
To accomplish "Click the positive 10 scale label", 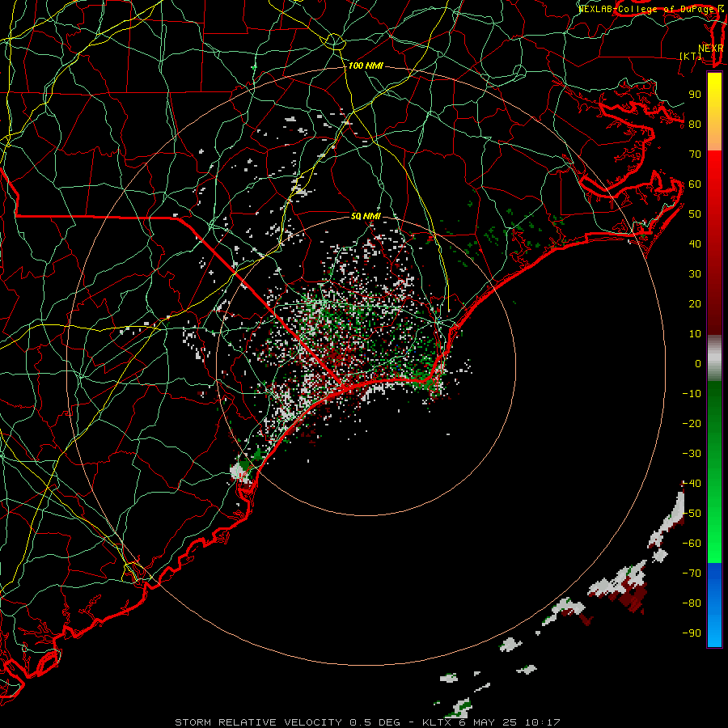I will tap(695, 334).
